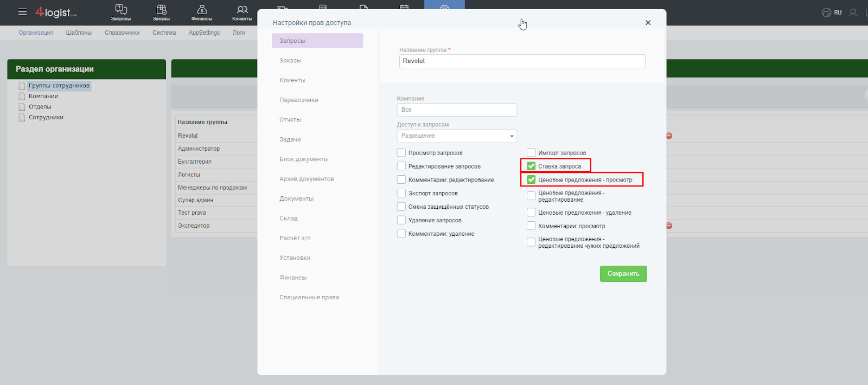Open Заказы section in top bar
The image size is (868, 385).
pyautogui.click(x=161, y=12)
